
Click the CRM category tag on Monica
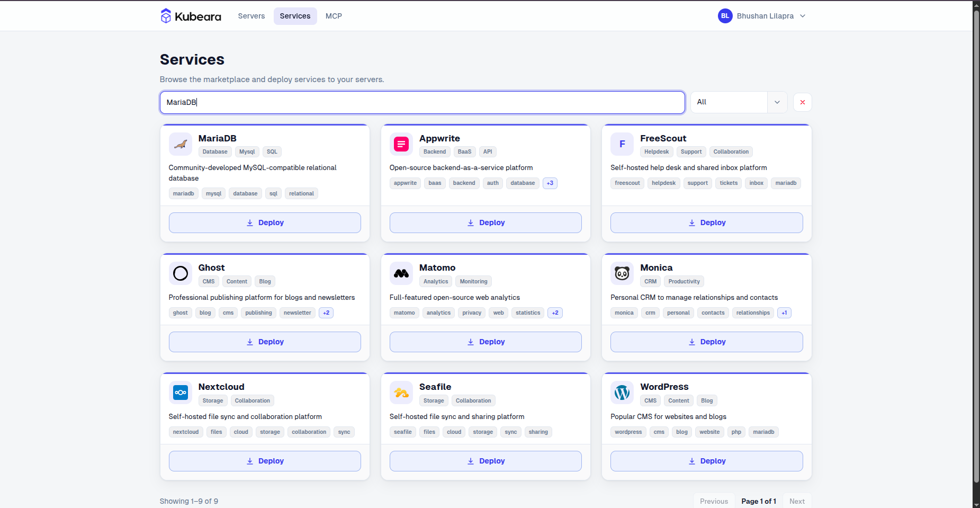[x=651, y=282]
